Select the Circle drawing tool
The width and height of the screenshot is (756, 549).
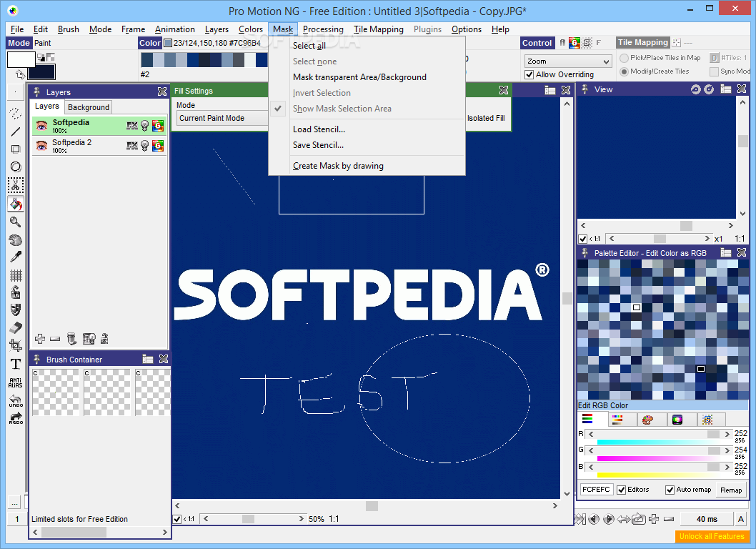click(x=16, y=167)
